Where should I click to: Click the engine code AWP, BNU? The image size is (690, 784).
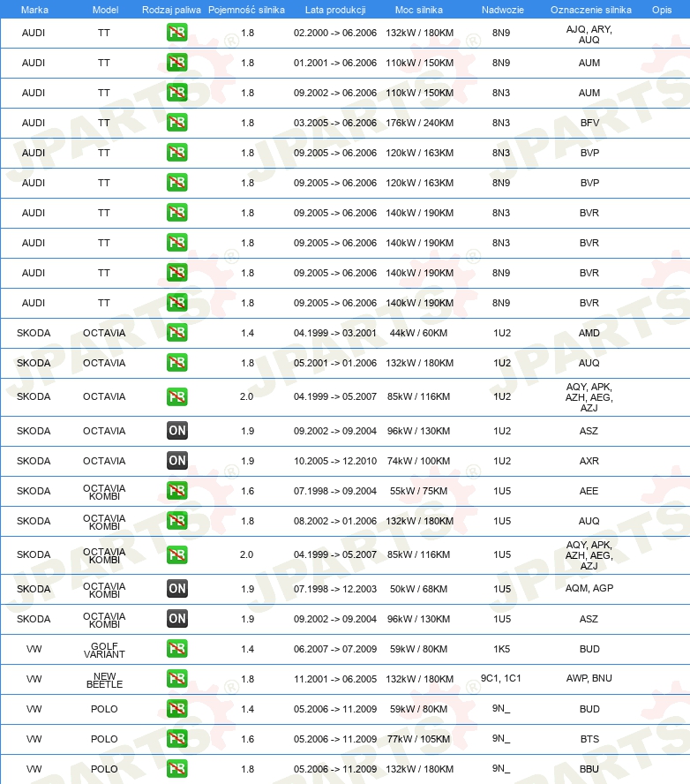click(x=589, y=679)
